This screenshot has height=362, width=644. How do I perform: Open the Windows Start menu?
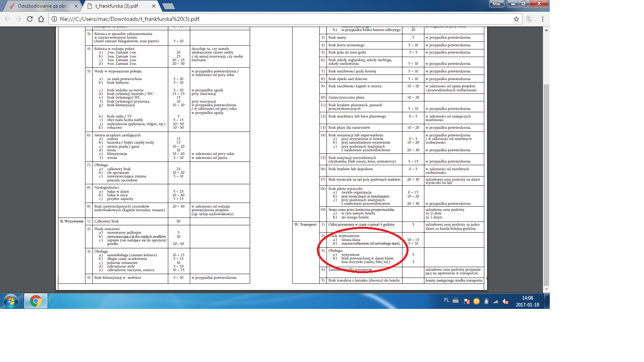11,301
